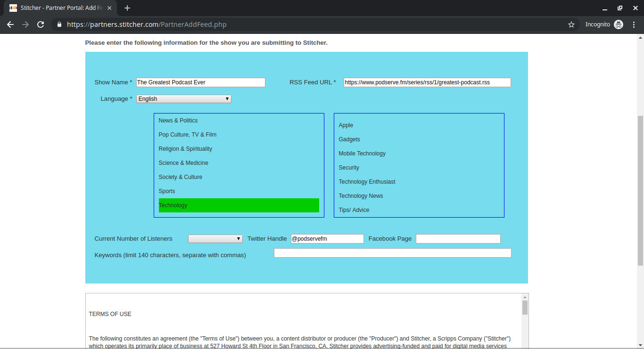Viewport: 644px width, 349px height.
Task: Open Current Number of Listeners dropdown
Action: 215,239
